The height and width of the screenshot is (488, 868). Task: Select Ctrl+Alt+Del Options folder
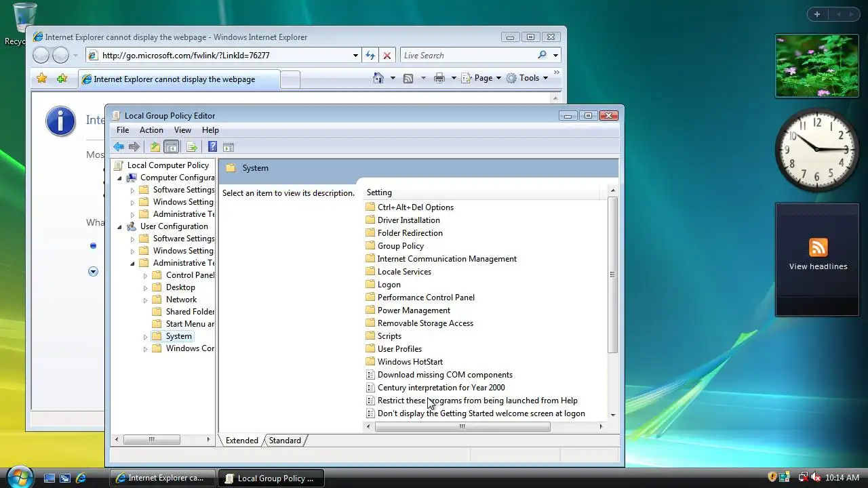[410, 207]
